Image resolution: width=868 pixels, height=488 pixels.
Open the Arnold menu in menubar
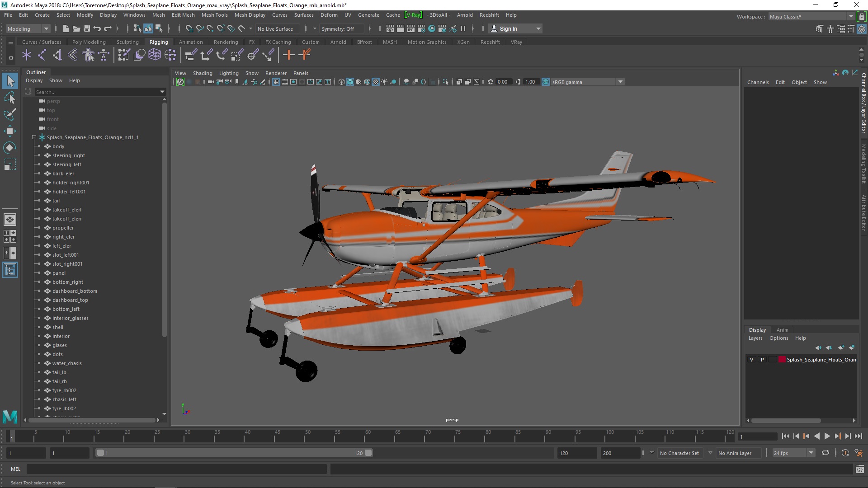(464, 14)
